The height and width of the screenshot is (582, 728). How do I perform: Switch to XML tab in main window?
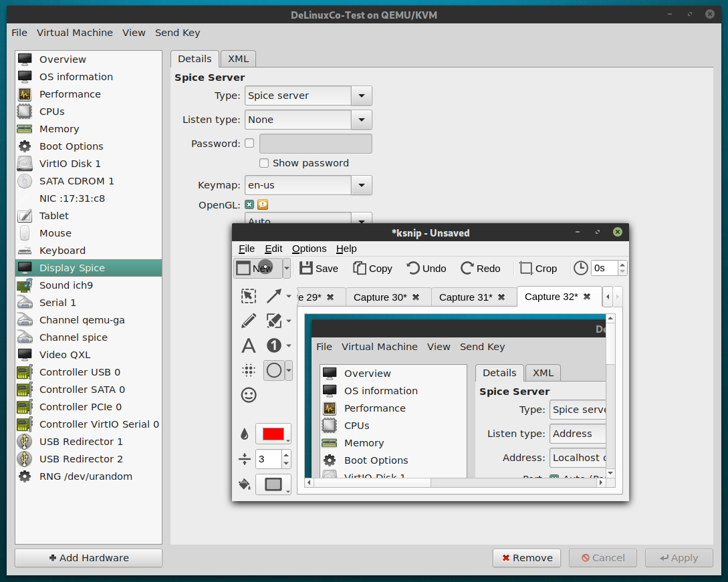coord(238,59)
